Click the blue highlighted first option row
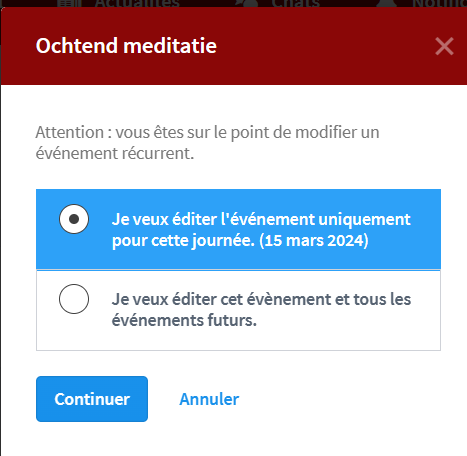The height and width of the screenshot is (456, 467). point(238,229)
